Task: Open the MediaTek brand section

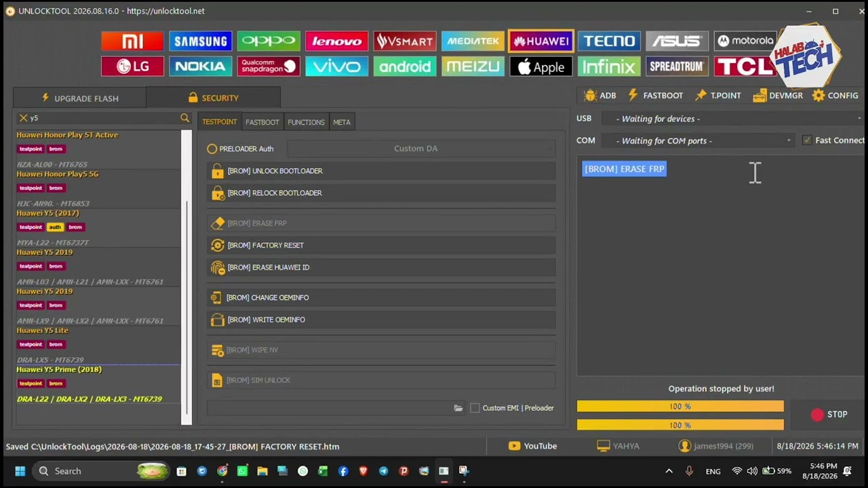Action: tap(473, 41)
